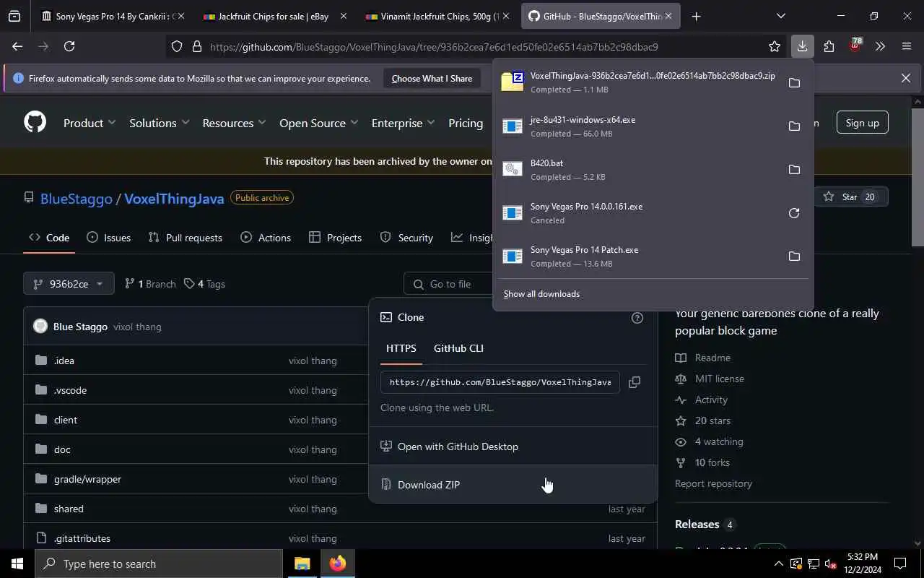Open the client folder
The height and width of the screenshot is (578, 924).
click(x=66, y=420)
